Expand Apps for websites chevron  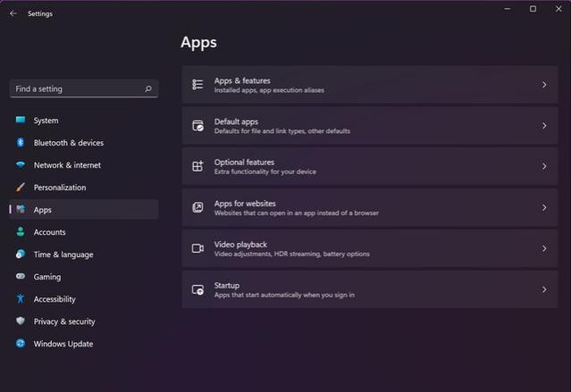click(544, 208)
